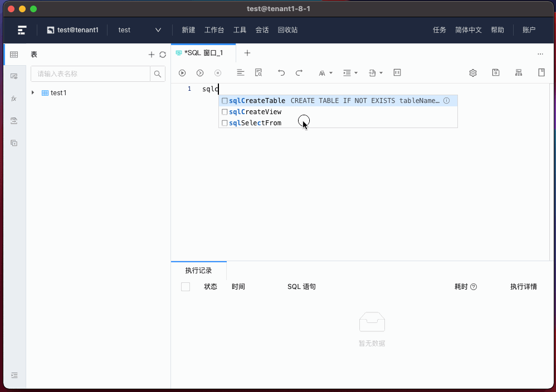Click the 表 panel title
556x392 pixels.
pos(33,55)
